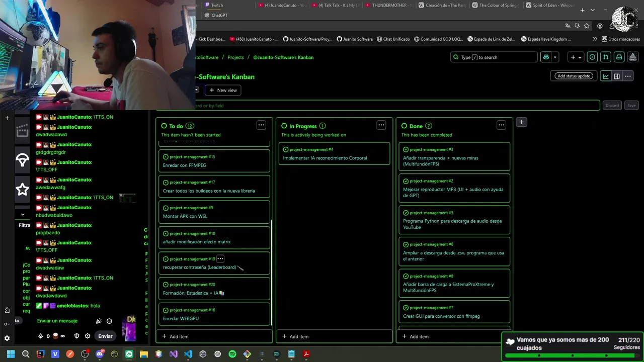Open a new browser tab with plus
This screenshot has width=644, height=362.
[583, 10]
